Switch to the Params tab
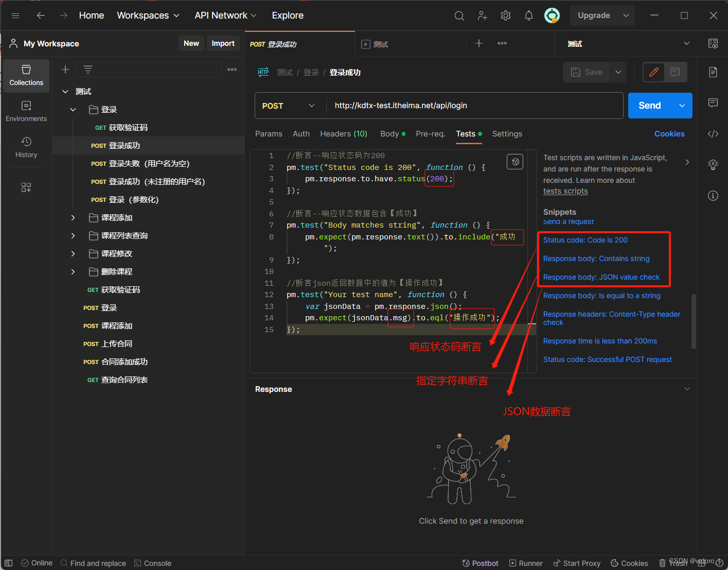This screenshot has width=728, height=570. click(x=269, y=134)
